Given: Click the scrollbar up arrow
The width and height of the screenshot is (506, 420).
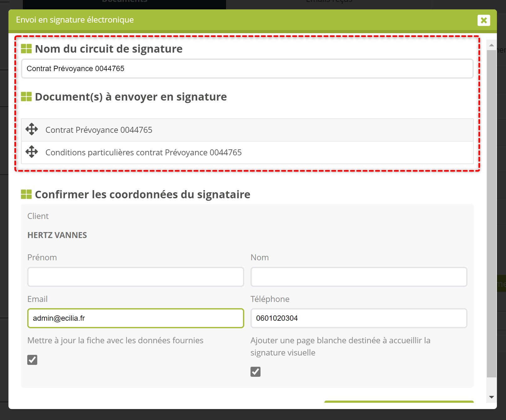Looking at the screenshot, I should tap(492, 45).
